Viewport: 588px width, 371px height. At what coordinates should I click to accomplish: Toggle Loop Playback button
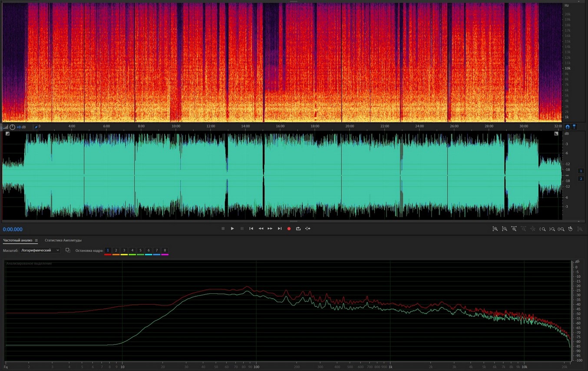298,229
